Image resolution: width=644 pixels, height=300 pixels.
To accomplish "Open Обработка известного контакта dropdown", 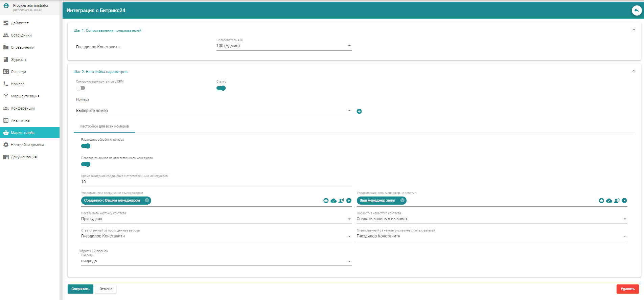I will [x=492, y=219].
